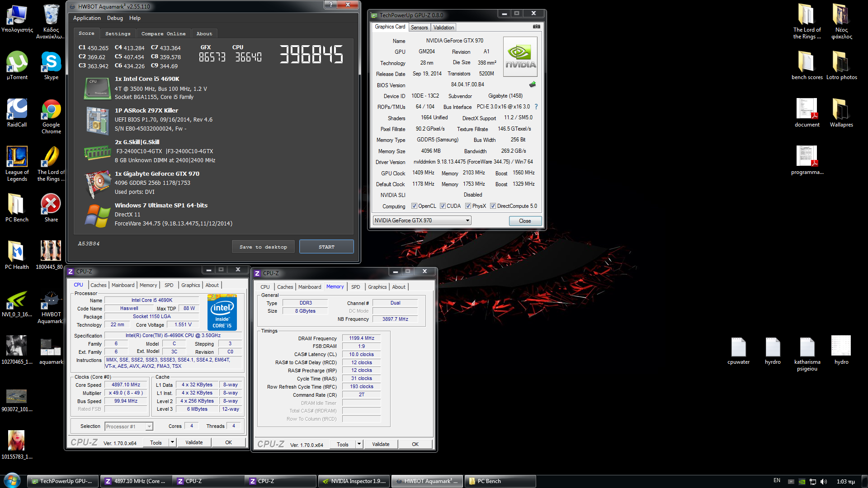Open the bench scores folder
Image resolution: width=868 pixels, height=488 pixels.
click(x=807, y=66)
